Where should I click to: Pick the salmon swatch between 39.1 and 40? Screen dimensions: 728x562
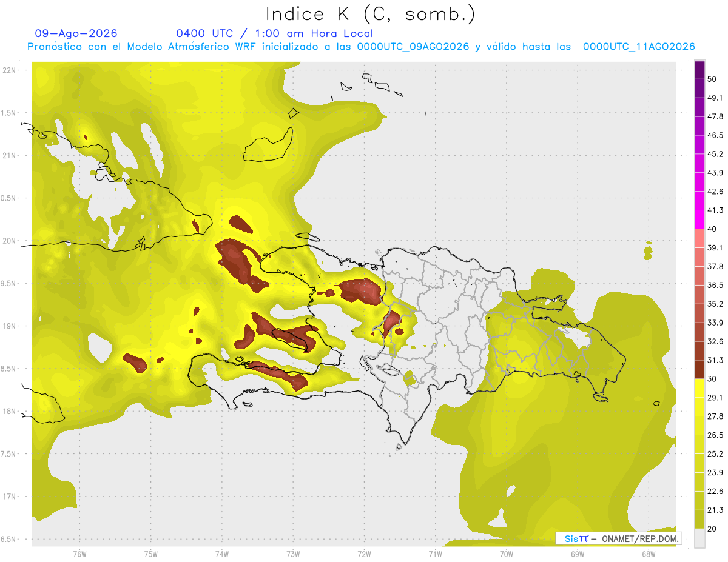tap(699, 238)
